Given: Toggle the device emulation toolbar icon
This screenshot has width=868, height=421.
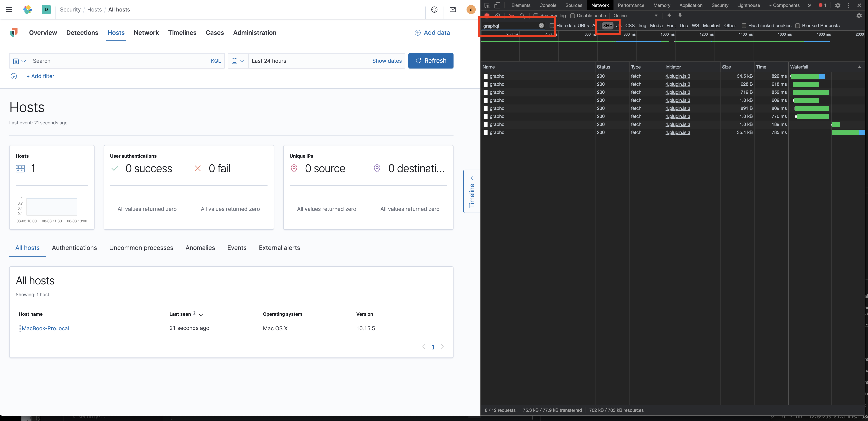Looking at the screenshot, I should click(x=497, y=5).
